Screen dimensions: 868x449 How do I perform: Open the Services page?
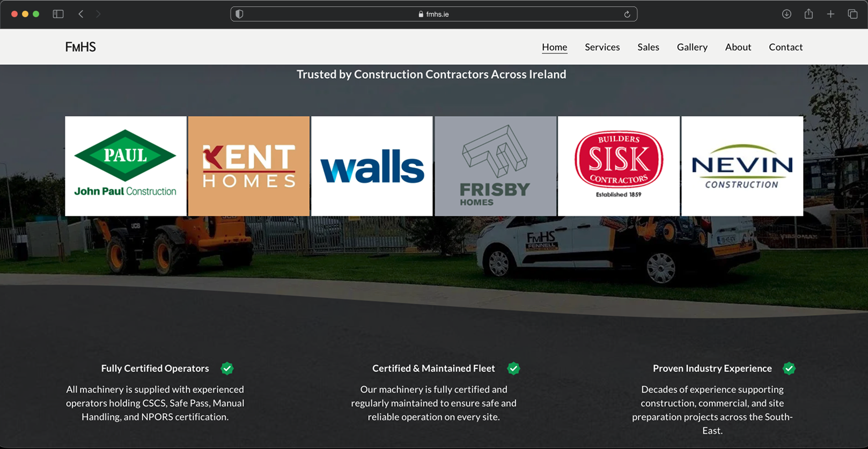point(602,47)
